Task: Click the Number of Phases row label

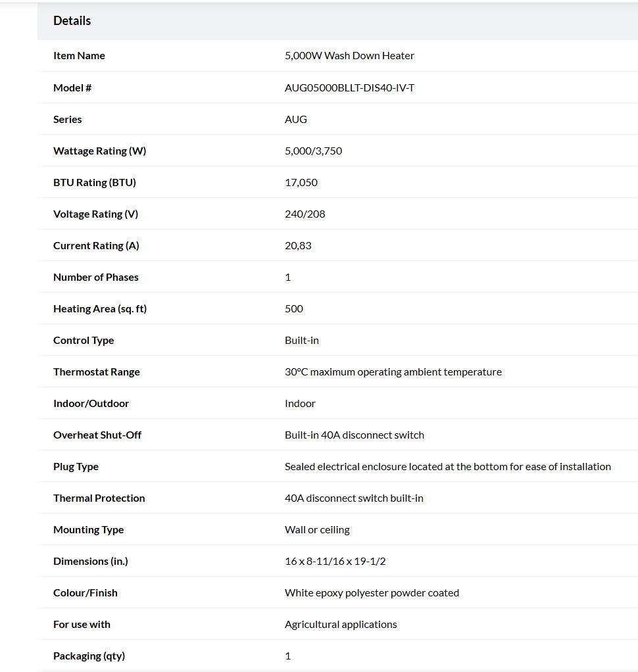Action: click(x=95, y=277)
